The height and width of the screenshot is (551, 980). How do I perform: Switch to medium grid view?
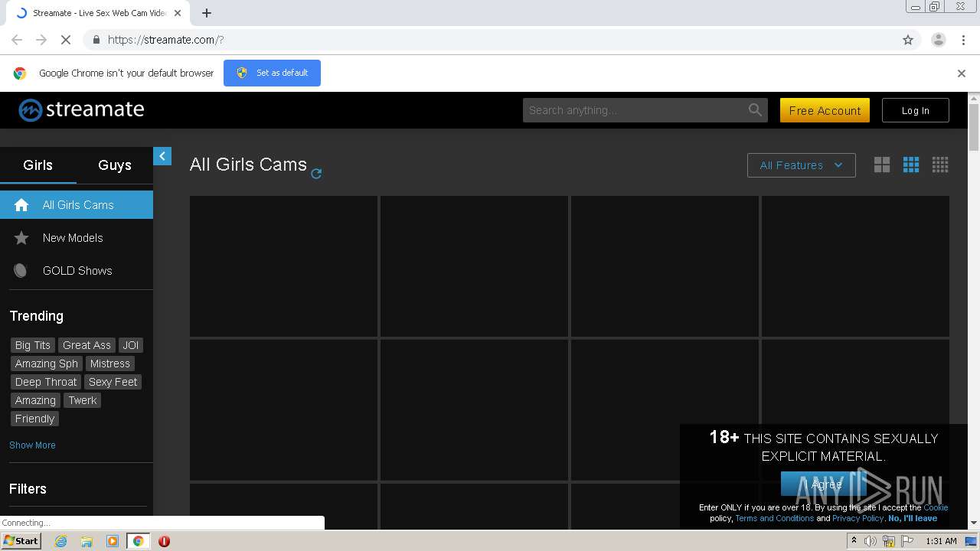911,165
